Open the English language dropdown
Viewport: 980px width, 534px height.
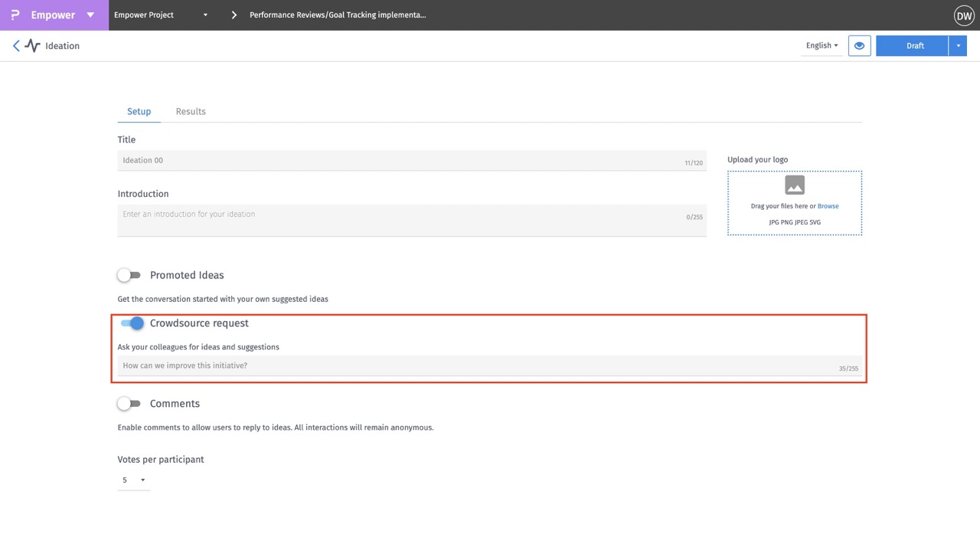(x=822, y=46)
